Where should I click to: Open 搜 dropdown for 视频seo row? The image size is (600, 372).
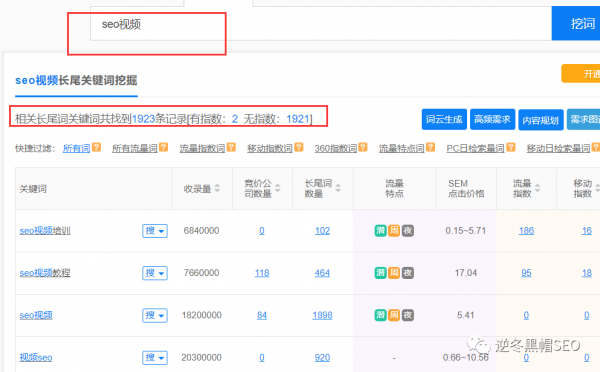[x=155, y=357]
